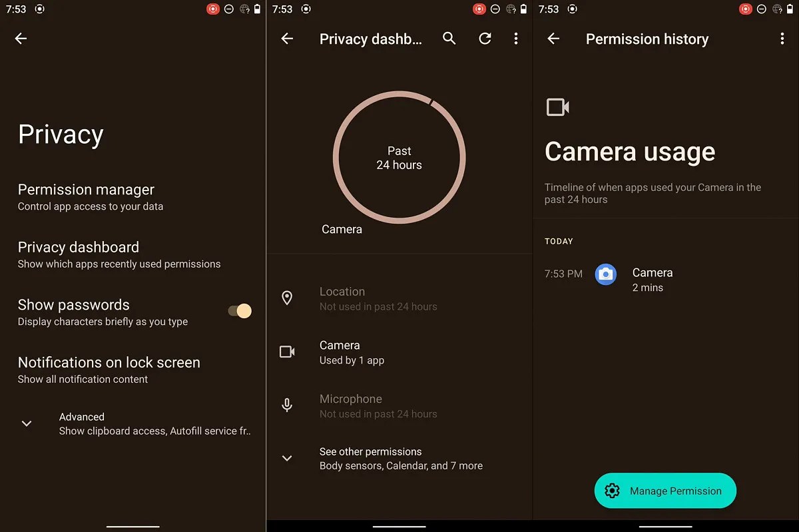The image size is (799, 532).
Task: Select the Microphone icon
Action: point(287,405)
